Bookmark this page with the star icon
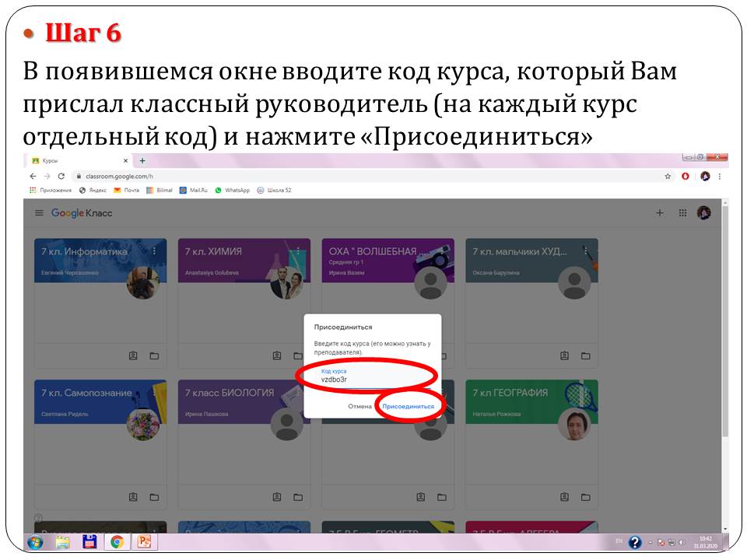 (x=668, y=177)
